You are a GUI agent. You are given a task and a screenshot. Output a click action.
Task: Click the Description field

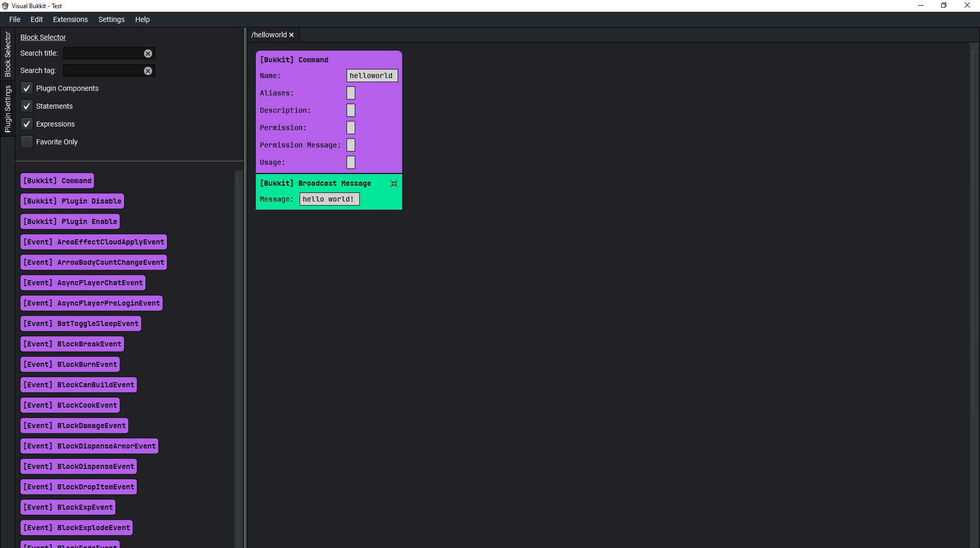click(x=351, y=111)
